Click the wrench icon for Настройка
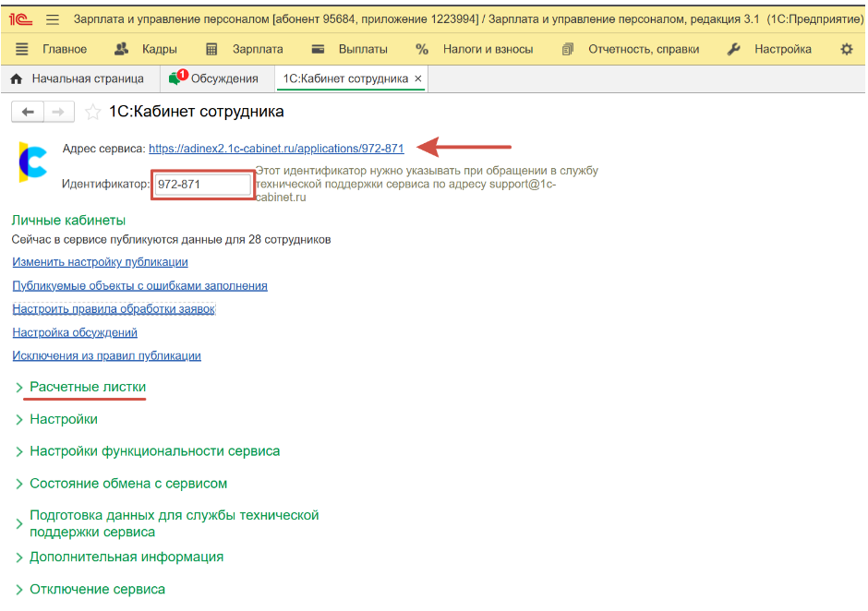868x611 pixels. point(733,49)
